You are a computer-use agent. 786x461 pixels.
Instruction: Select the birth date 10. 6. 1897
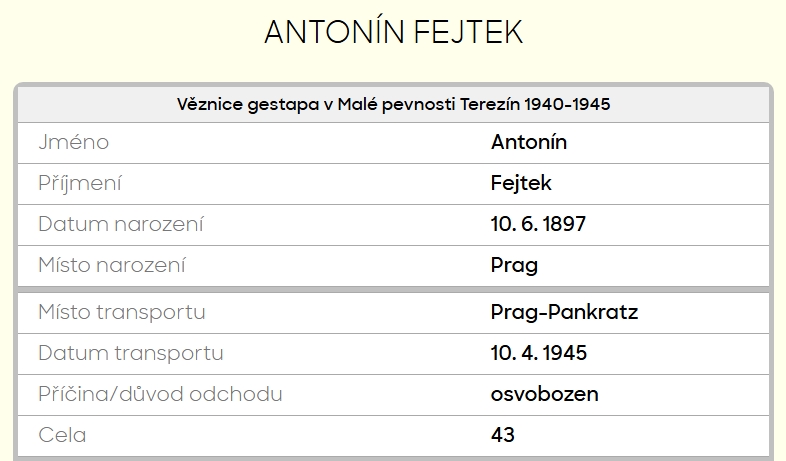538,224
